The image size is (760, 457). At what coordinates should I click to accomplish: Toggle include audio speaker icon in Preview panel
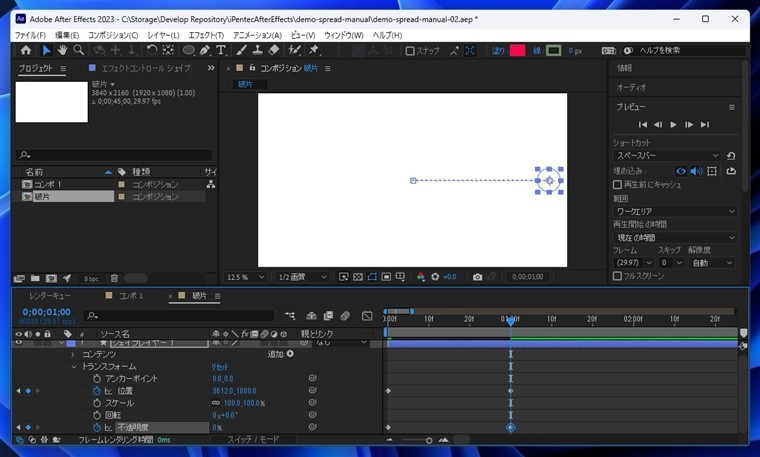click(x=696, y=171)
